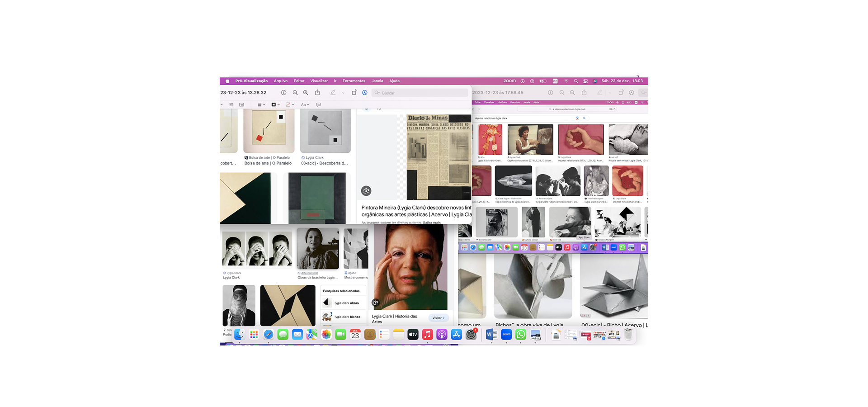Rotate the image in the 13.28.32 window
Screen dimensions: 868x407
[x=354, y=93]
